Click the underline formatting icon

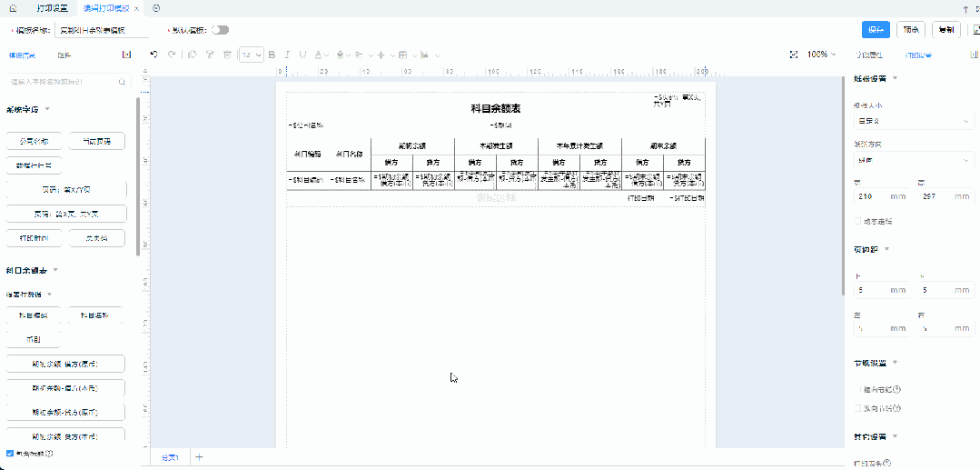302,55
